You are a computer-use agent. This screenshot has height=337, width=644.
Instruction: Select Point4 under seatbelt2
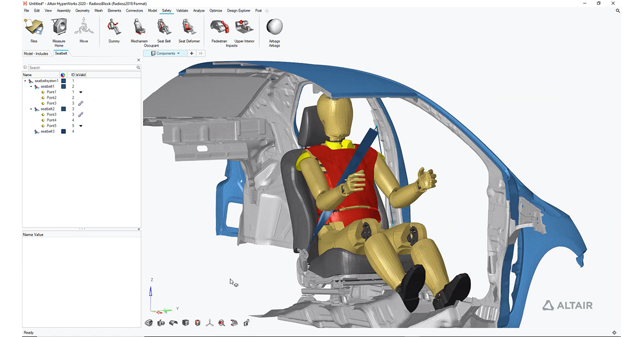52,120
